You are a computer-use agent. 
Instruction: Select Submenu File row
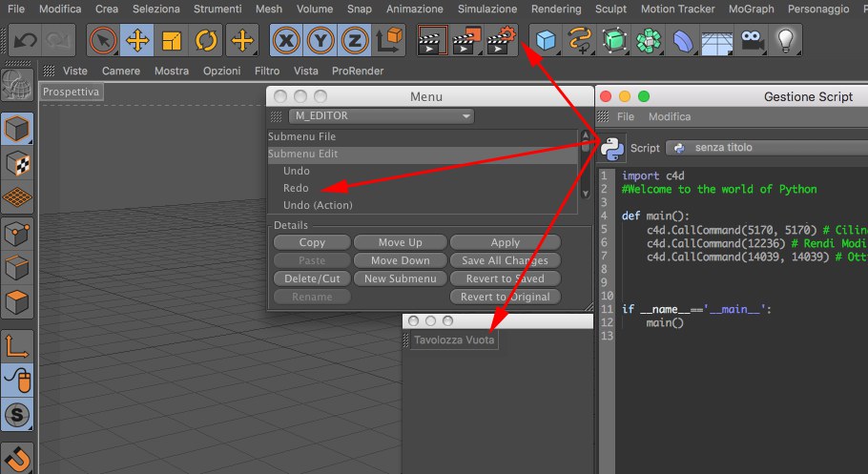[423, 136]
